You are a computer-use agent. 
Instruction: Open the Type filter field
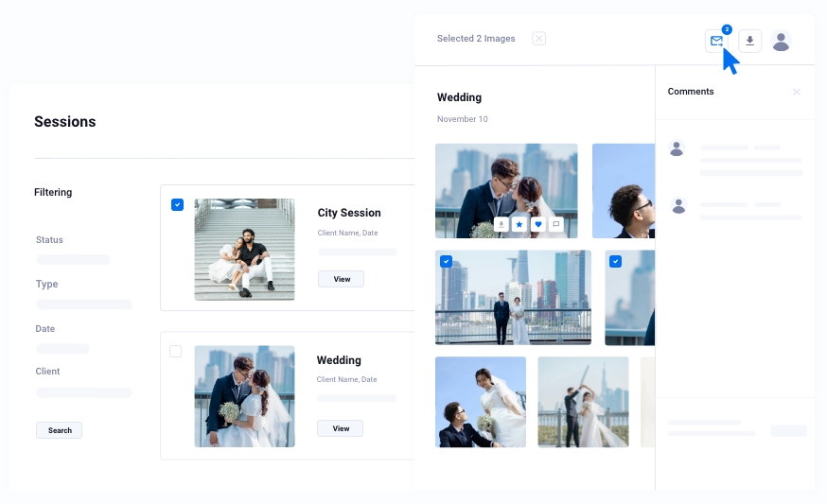[84, 304]
